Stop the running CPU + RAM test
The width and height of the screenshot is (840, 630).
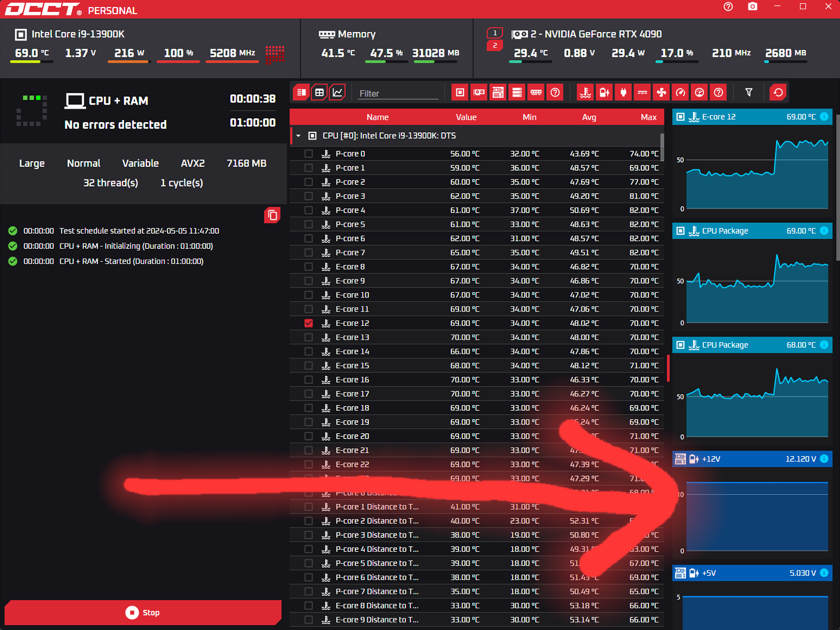click(x=143, y=613)
